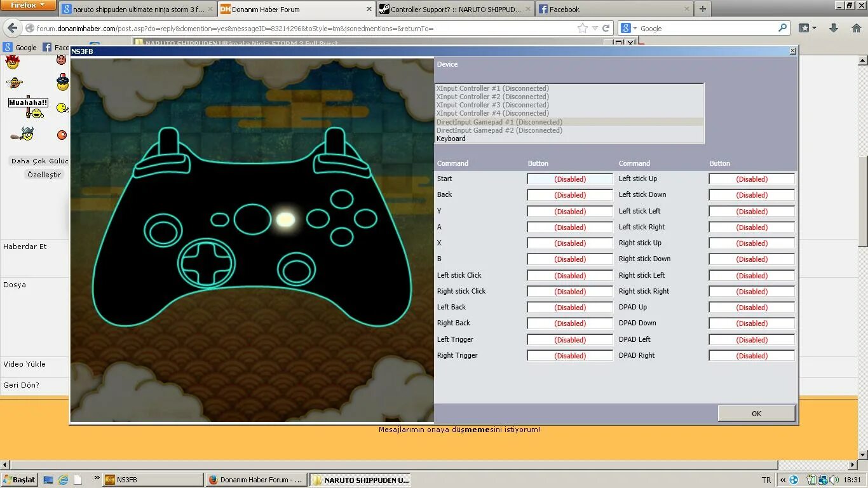Screen dimensions: 868x488
Task: Click the 18:31 taskbar clock
Action: [853, 480]
